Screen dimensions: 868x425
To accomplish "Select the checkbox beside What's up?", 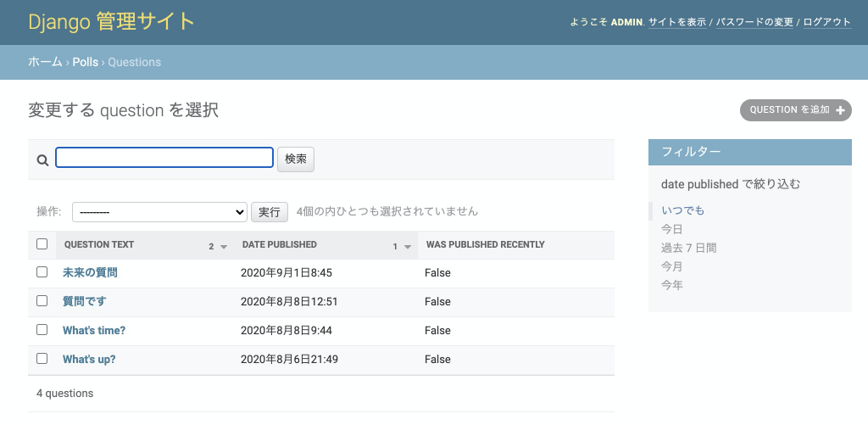I will [42, 359].
